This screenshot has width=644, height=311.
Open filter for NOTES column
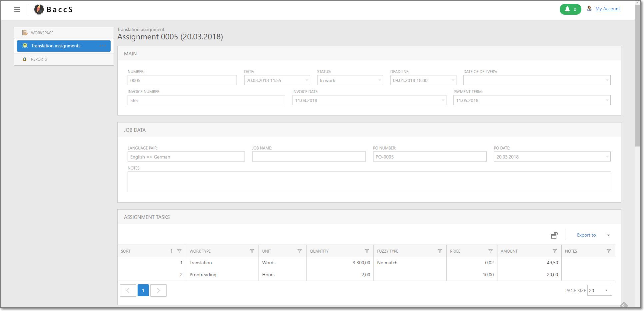609,251
